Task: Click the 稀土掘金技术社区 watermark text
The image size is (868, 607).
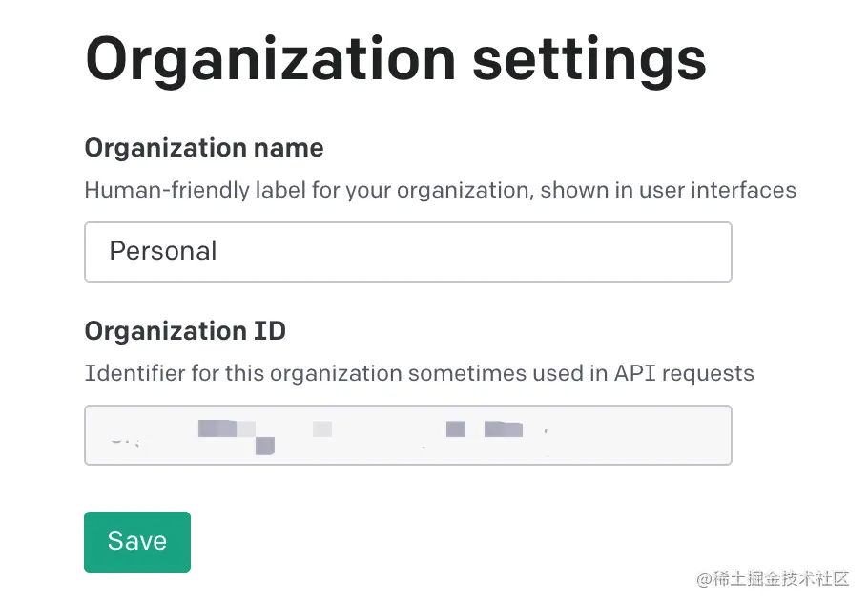Action: (x=782, y=579)
